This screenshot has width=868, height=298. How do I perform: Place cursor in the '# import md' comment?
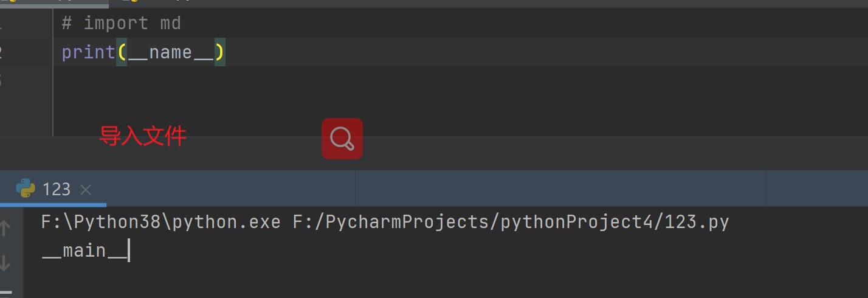(121, 23)
